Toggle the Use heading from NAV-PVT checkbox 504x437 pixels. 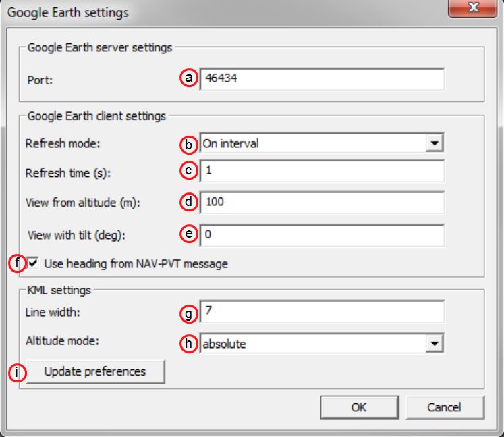[x=33, y=263]
